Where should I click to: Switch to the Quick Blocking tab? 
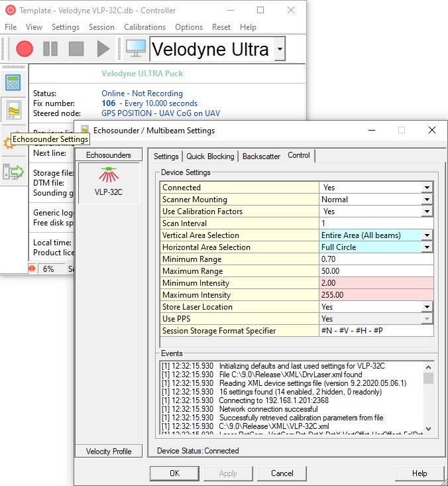point(210,156)
